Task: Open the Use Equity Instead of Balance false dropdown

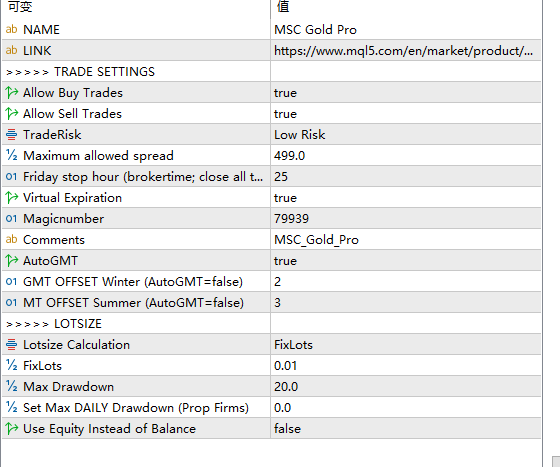Action: 406,428
